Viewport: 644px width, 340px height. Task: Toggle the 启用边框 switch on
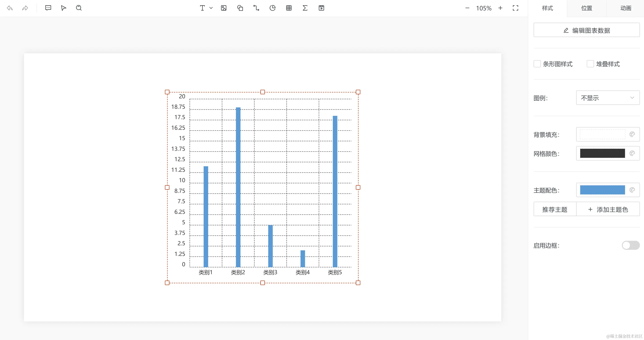631,245
